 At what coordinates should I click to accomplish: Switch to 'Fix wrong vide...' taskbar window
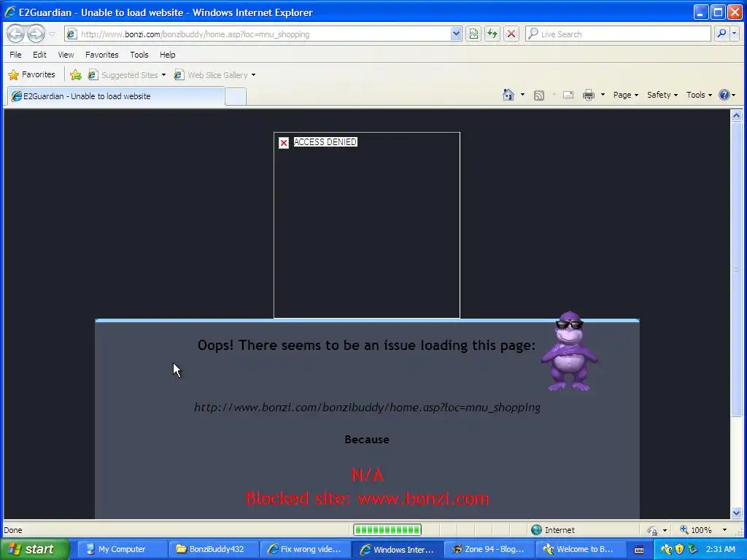306,549
